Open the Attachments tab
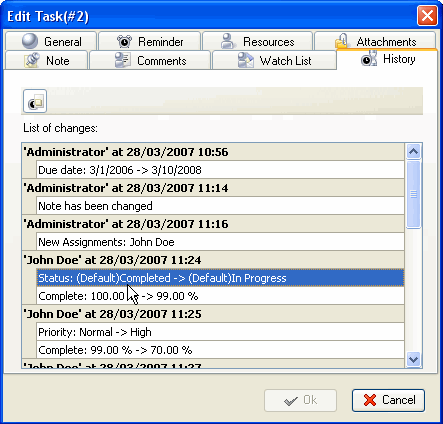 [375, 41]
